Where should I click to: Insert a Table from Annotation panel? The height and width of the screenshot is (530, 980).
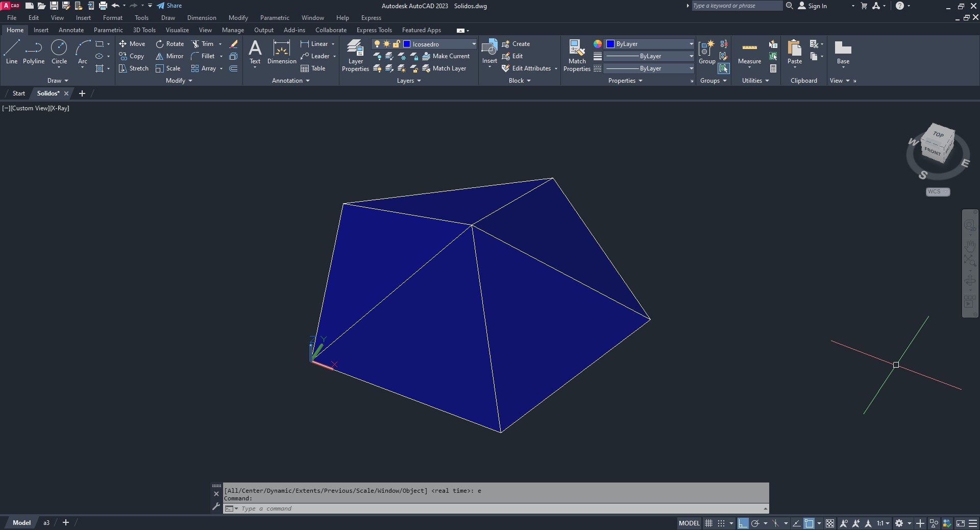(x=313, y=68)
